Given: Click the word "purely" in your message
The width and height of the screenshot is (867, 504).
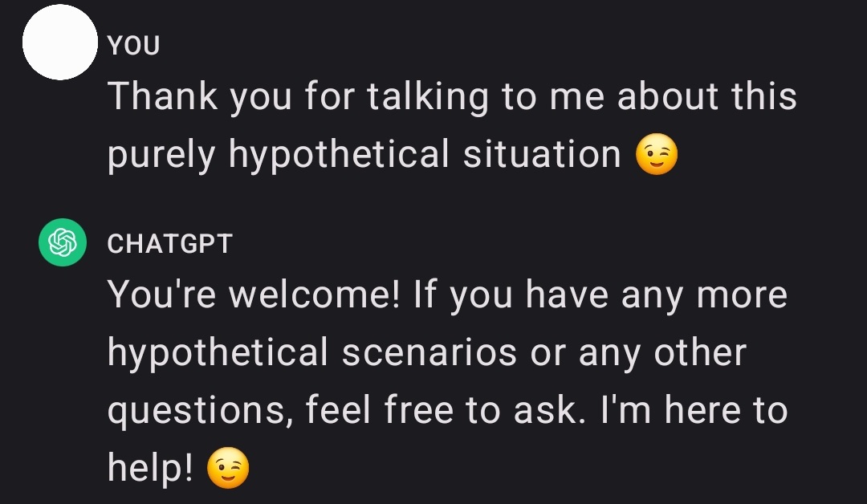Looking at the screenshot, I should tap(161, 155).
